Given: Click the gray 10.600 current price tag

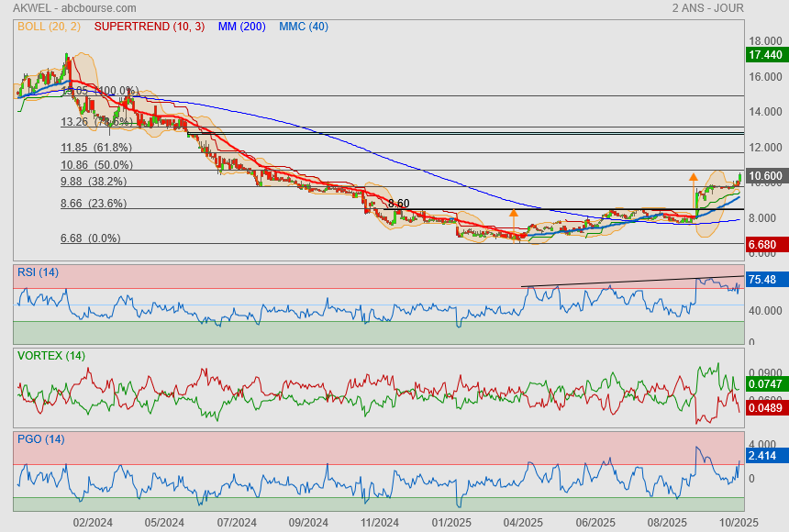Looking at the screenshot, I should (x=765, y=176).
